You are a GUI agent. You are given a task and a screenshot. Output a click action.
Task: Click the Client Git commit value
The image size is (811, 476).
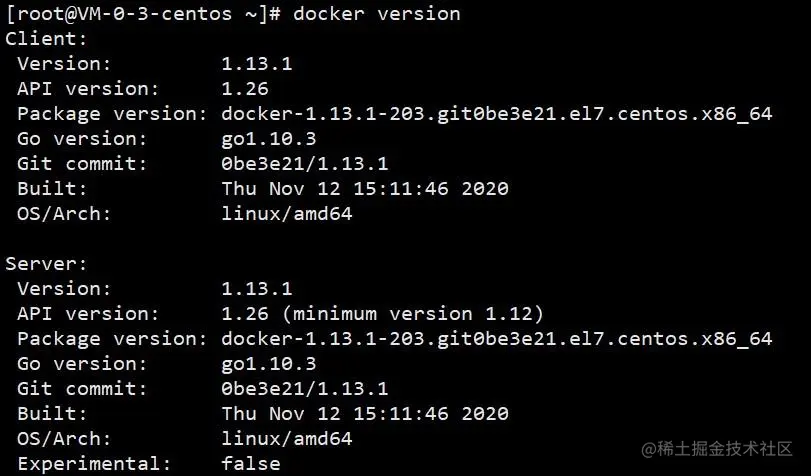click(x=305, y=164)
